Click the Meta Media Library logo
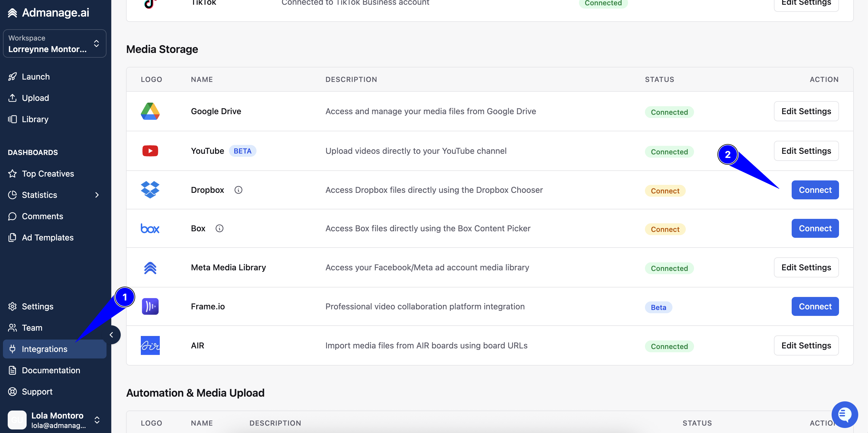 click(x=150, y=268)
